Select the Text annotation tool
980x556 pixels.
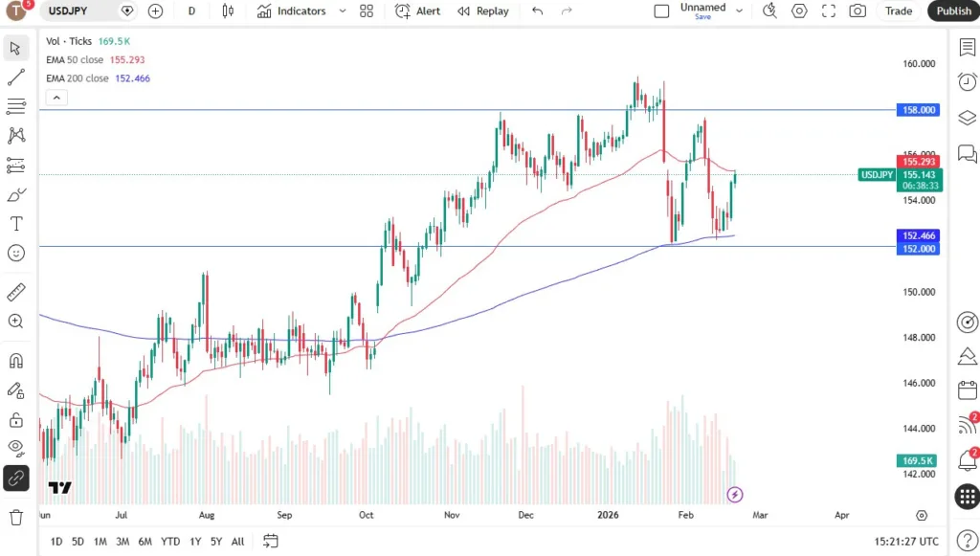point(15,224)
